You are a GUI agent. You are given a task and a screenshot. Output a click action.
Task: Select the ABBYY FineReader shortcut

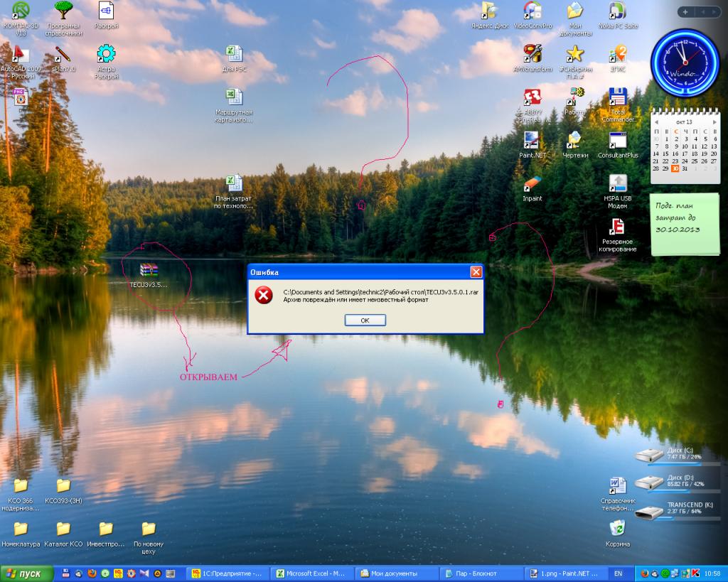click(532, 97)
